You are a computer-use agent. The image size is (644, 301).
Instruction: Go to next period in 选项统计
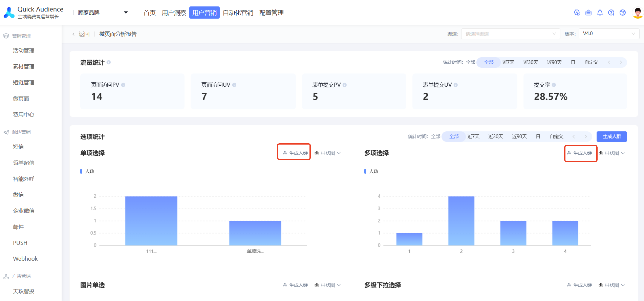(x=586, y=136)
